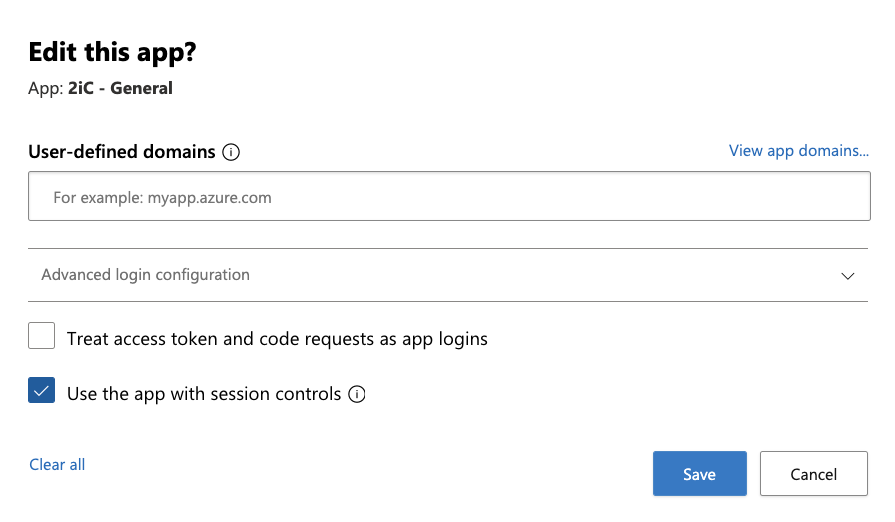Viewport: 895px width, 522px height.
Task: Click the 'Edit this app?' dialog title
Action: pyautogui.click(x=112, y=52)
